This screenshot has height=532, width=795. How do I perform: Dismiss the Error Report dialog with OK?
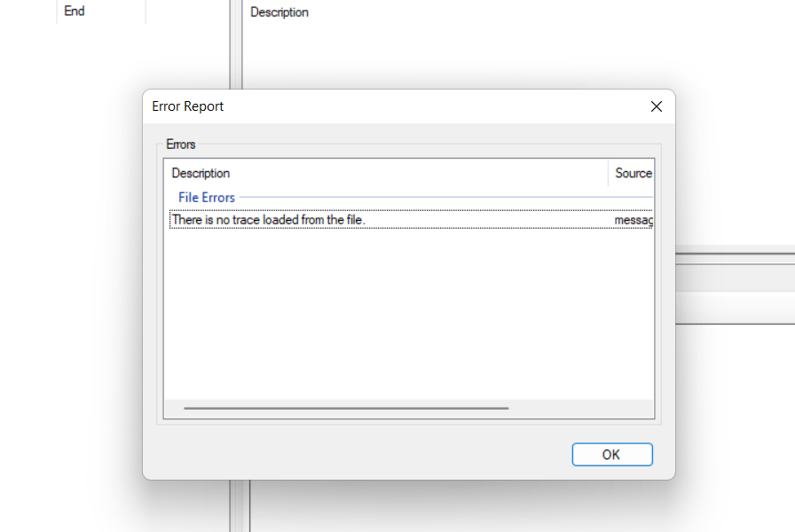611,454
